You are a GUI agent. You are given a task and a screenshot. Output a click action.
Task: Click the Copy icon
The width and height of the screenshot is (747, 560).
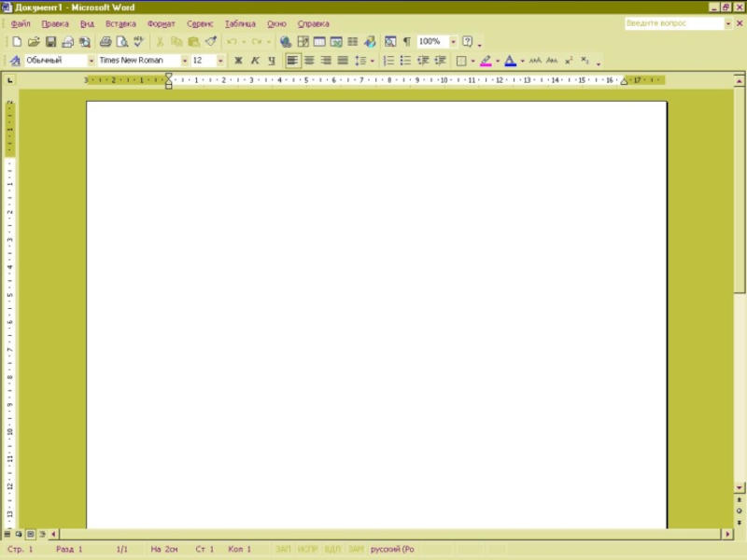pos(176,42)
